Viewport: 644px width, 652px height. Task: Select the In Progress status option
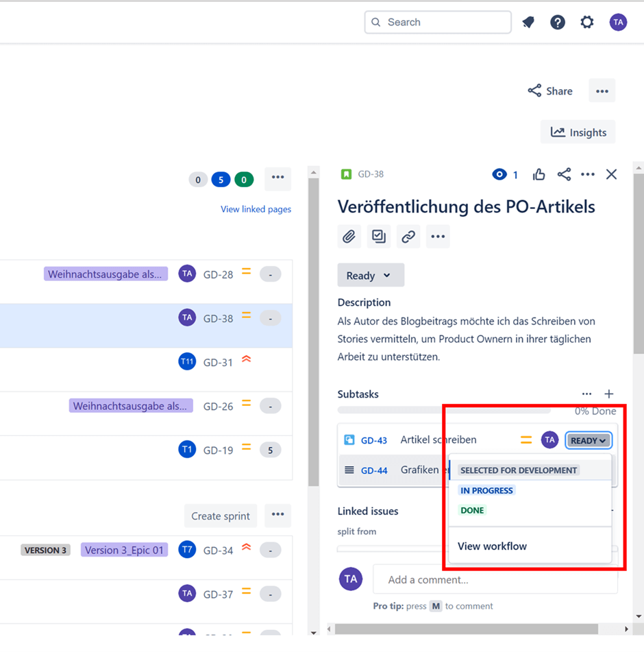click(486, 490)
